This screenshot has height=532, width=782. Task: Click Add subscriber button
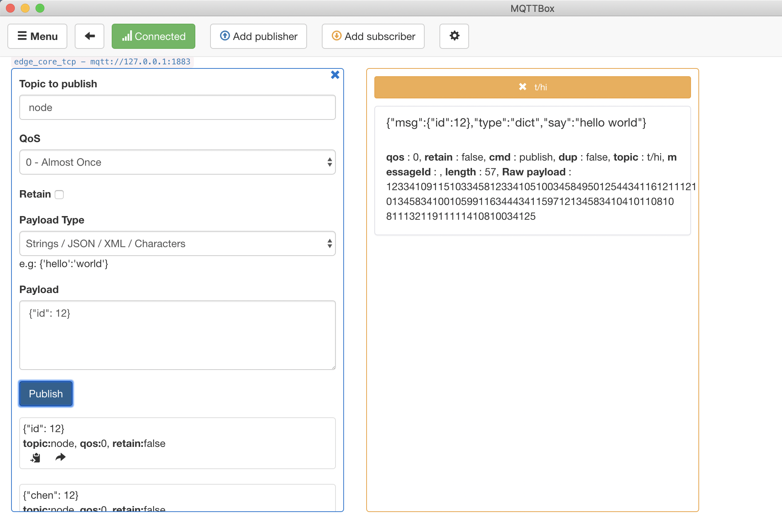373,36
